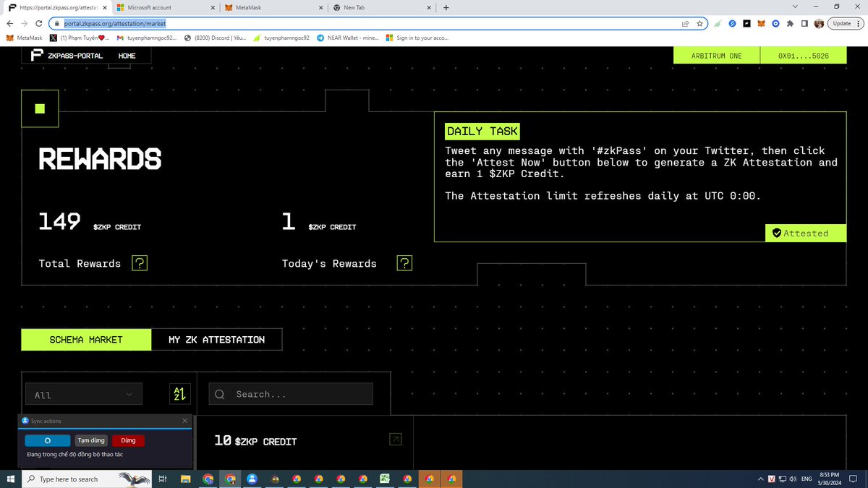The width and height of the screenshot is (868, 488).
Task: Show hidden tray icons chevron
Action: 759,479
